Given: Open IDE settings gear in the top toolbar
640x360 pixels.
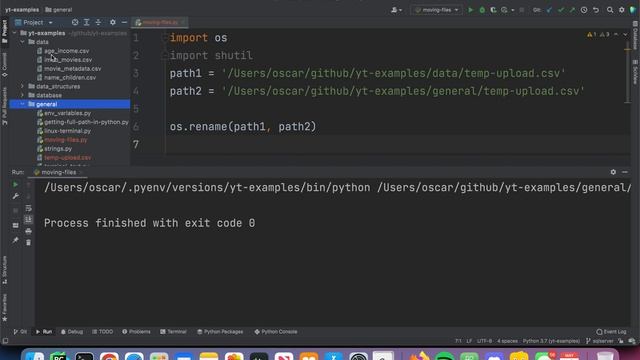Looking at the screenshot, I should 622,10.
